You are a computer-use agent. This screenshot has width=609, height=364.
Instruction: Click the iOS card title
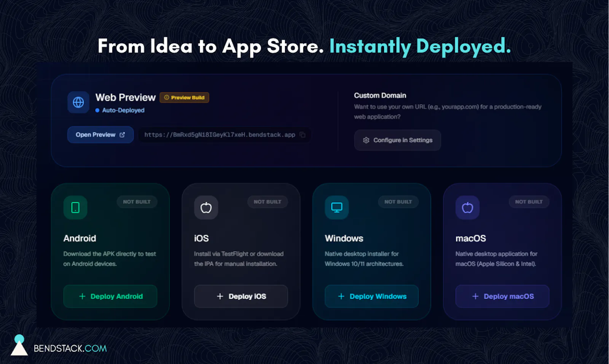201,238
